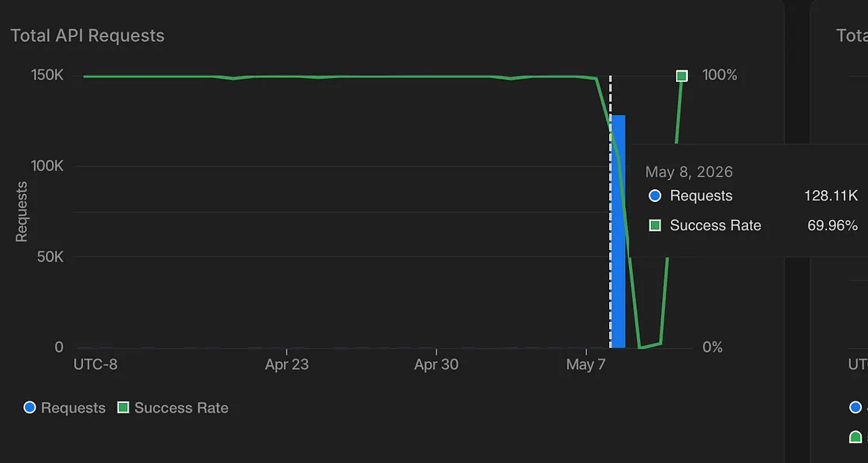Click the "Apr 23" x-axis label
868x463 pixels.
286,364
